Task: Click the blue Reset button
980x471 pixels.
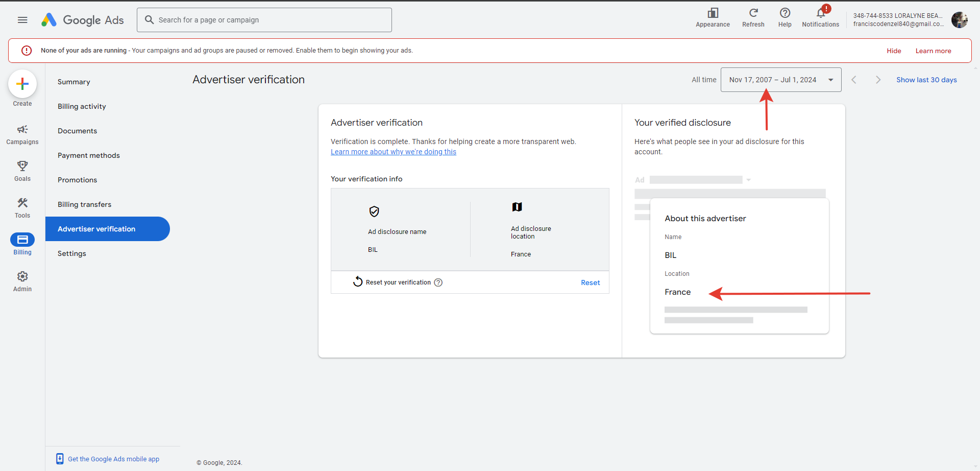Action: 590,282
